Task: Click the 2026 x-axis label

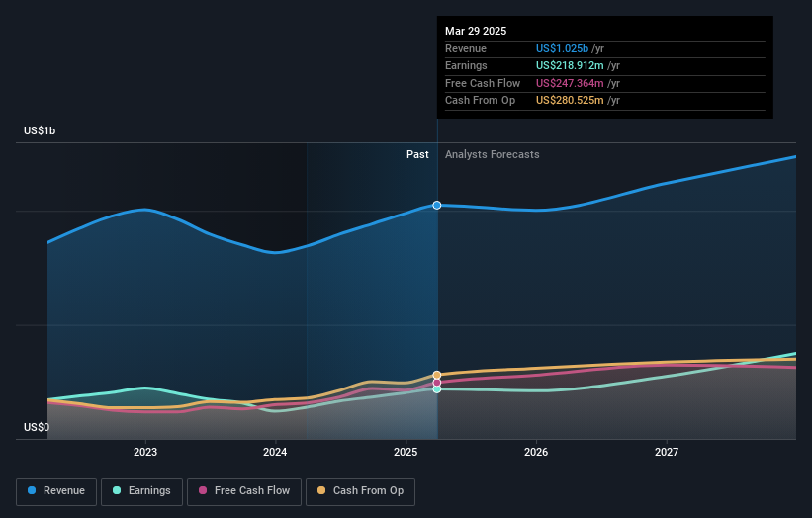Action: tap(536, 452)
